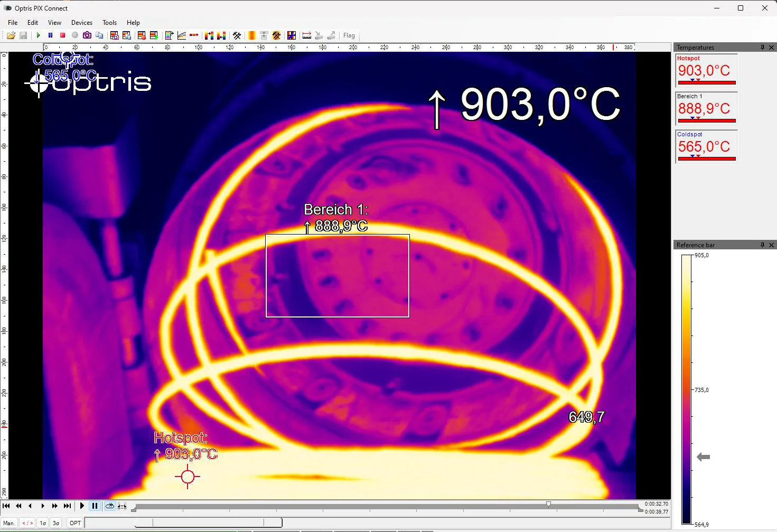Screen dimensions: 777x532
Task: Close the Temperatures panel
Action: (771, 48)
